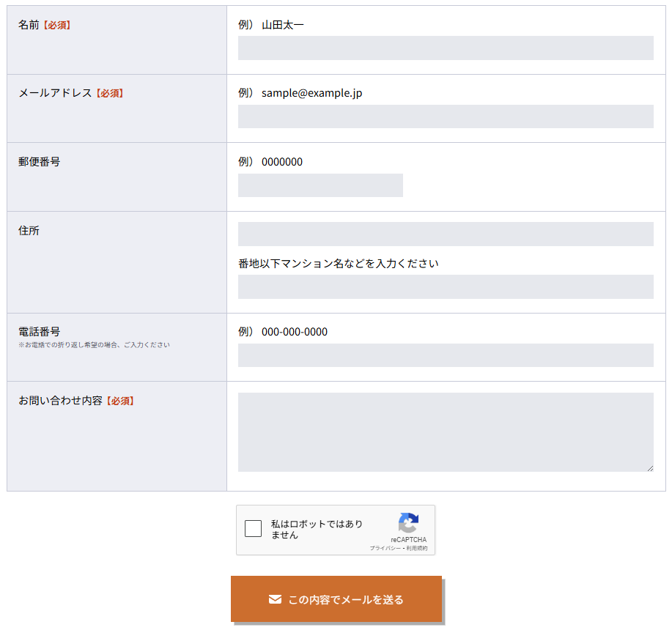Click the 電話番号 label text
The height and width of the screenshot is (641, 672).
tap(39, 332)
